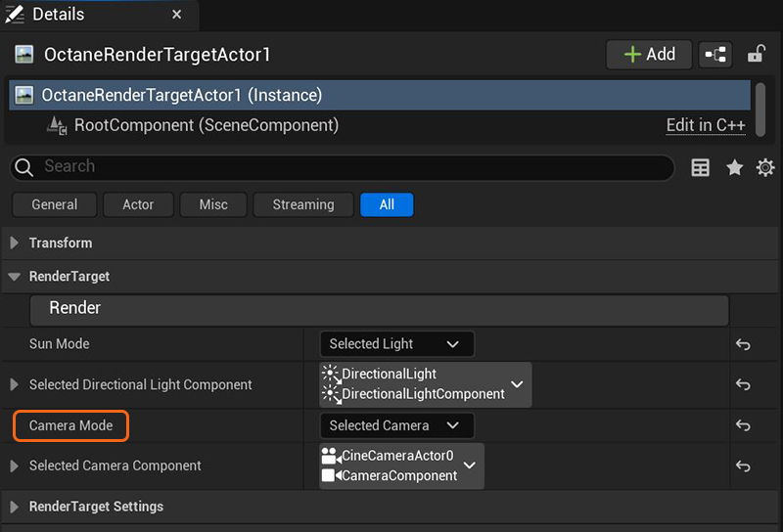Switch to the Actor filter tab
The height and width of the screenshot is (532, 783).
click(138, 204)
